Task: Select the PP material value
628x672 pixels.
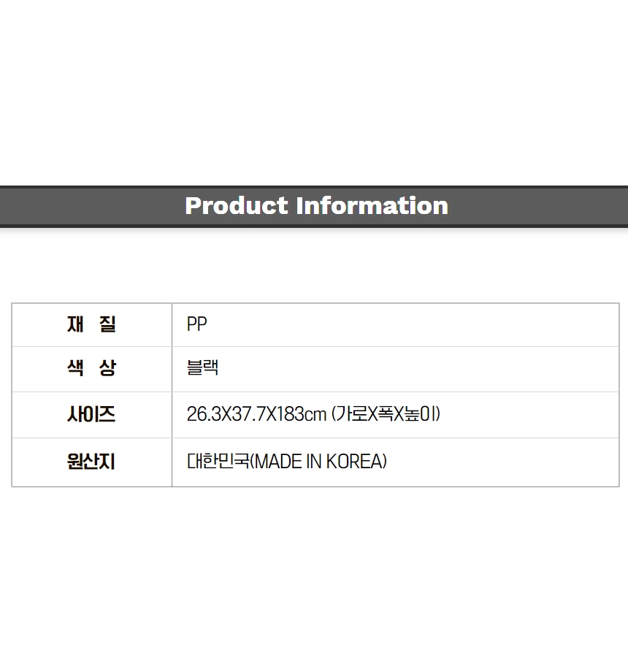Action: click(x=196, y=324)
